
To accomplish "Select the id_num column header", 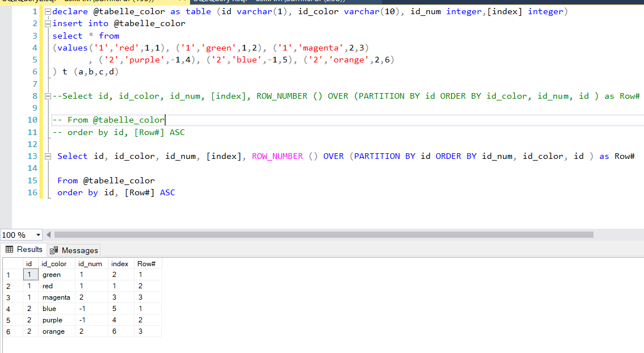I will tap(90, 264).
